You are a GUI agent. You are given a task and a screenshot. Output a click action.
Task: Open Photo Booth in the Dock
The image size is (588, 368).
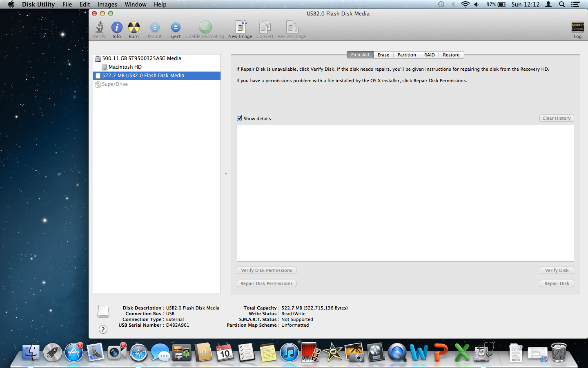point(311,352)
